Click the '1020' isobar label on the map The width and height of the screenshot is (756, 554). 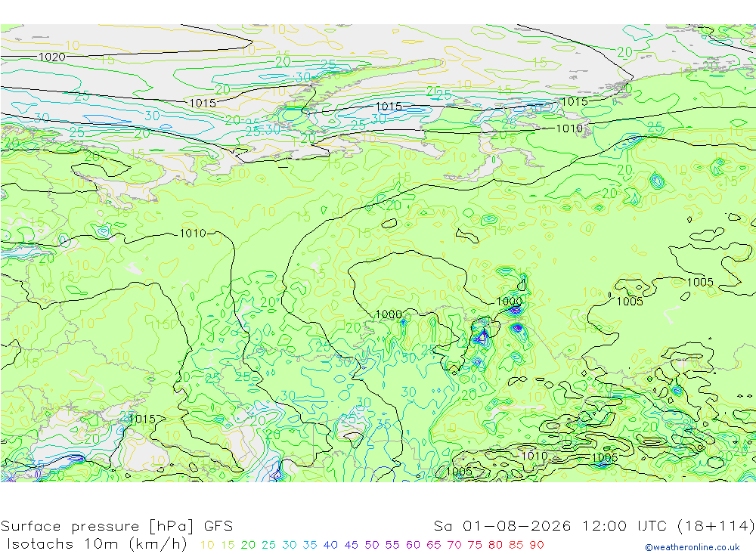pyautogui.click(x=51, y=57)
